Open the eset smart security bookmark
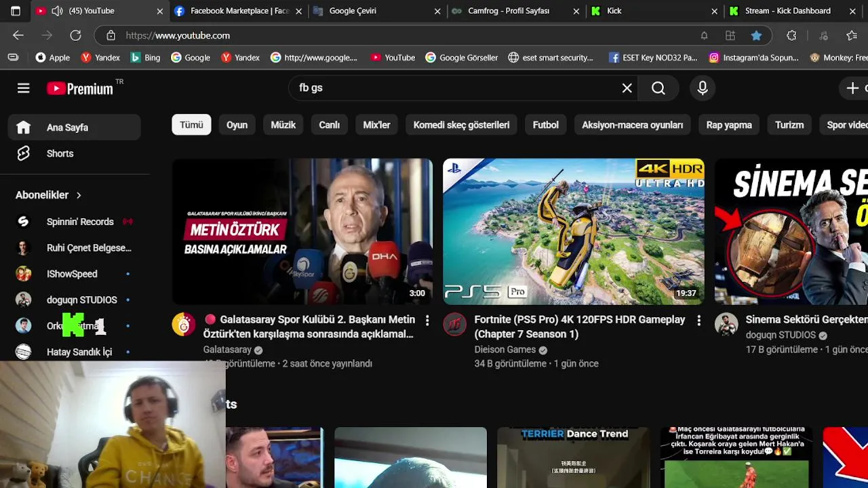This screenshot has height=488, width=868. coord(551,58)
